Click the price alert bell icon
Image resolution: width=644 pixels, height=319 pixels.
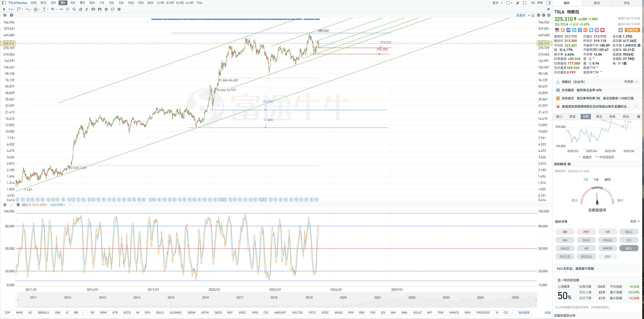pyautogui.click(x=621, y=30)
